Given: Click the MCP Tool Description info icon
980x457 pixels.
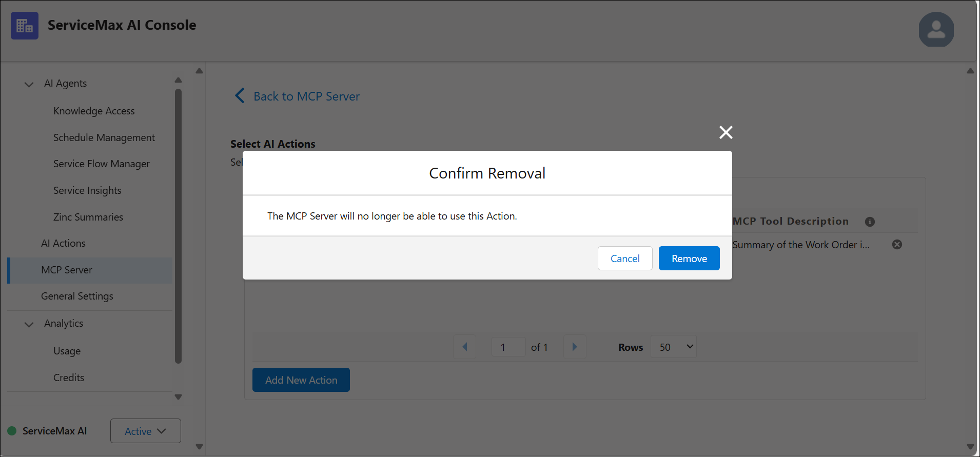Looking at the screenshot, I should pos(870,222).
